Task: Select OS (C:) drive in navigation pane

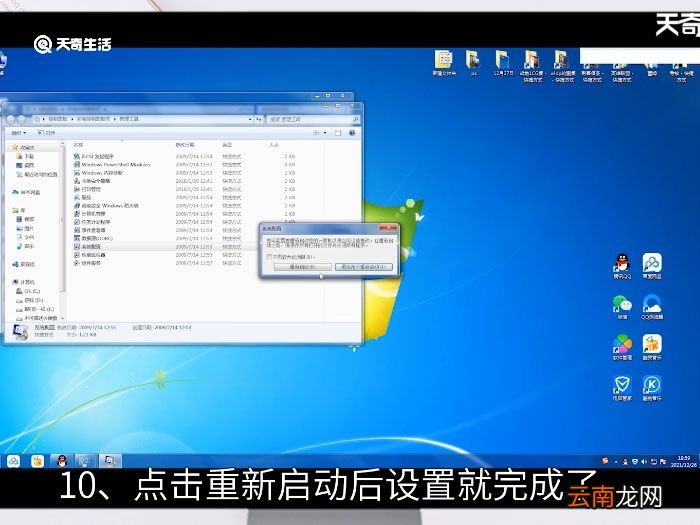Action: pyautogui.click(x=28, y=291)
